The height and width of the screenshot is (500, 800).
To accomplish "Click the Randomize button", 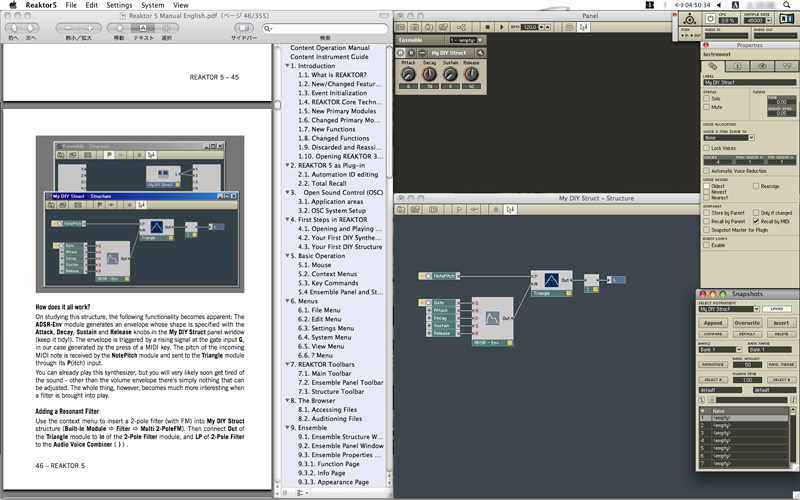I will (713, 365).
